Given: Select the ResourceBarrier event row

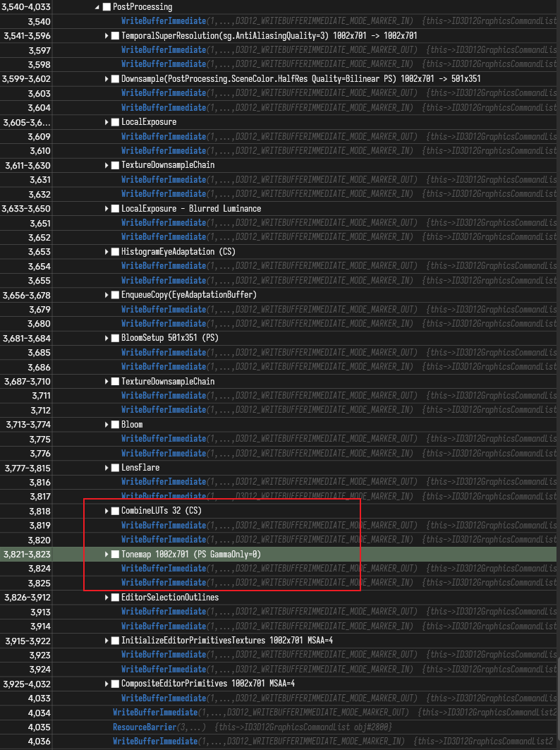Looking at the screenshot, I should pyautogui.click(x=144, y=727).
